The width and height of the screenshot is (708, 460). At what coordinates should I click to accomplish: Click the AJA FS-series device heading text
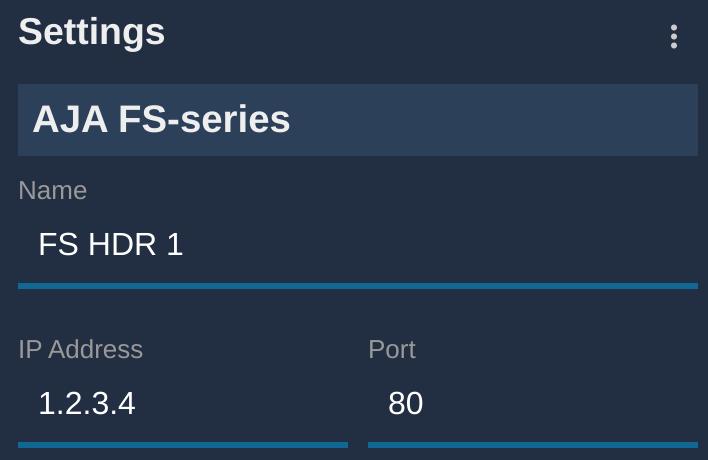pyautogui.click(x=161, y=120)
